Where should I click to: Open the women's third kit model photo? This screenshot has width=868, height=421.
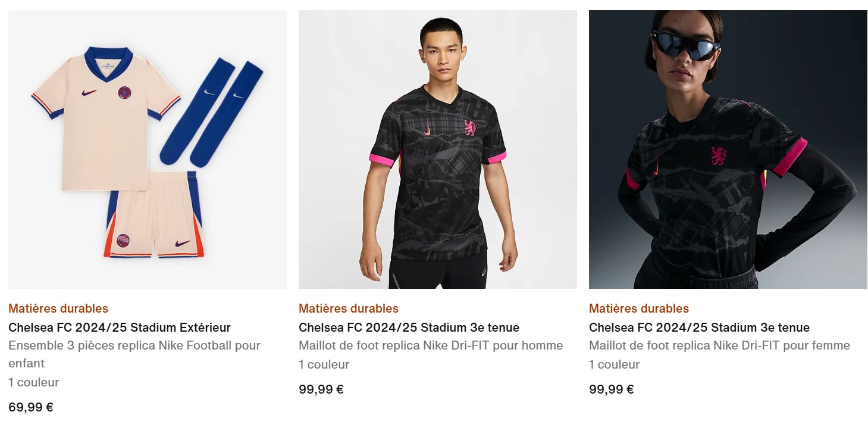728,149
